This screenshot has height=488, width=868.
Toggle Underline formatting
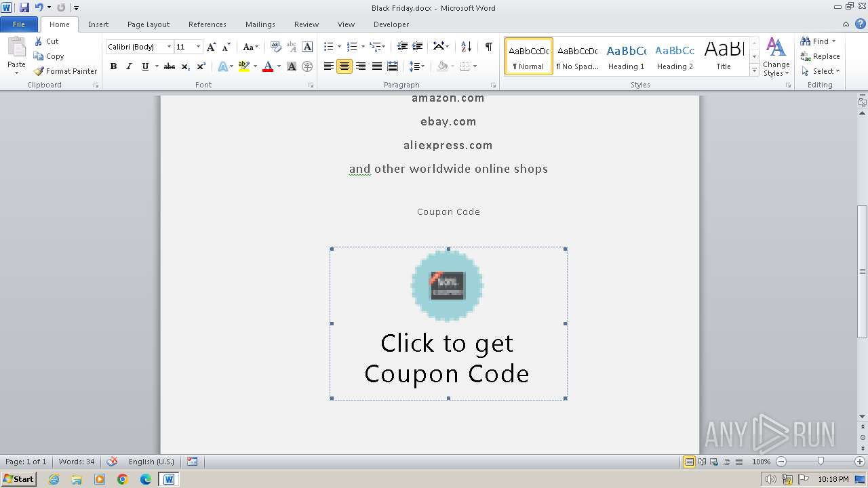coord(145,66)
